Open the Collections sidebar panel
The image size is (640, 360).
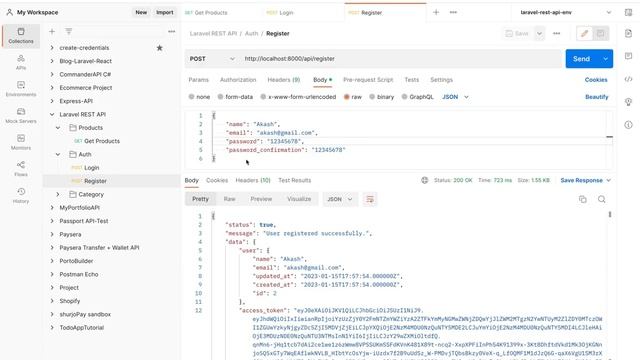[21, 36]
